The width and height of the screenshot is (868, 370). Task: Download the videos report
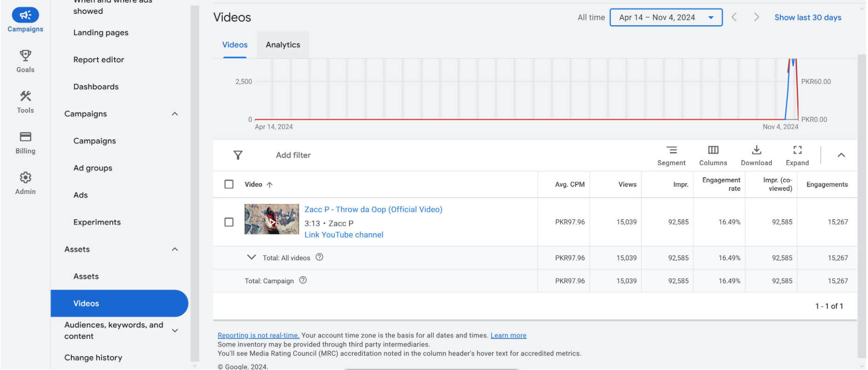[x=756, y=150]
